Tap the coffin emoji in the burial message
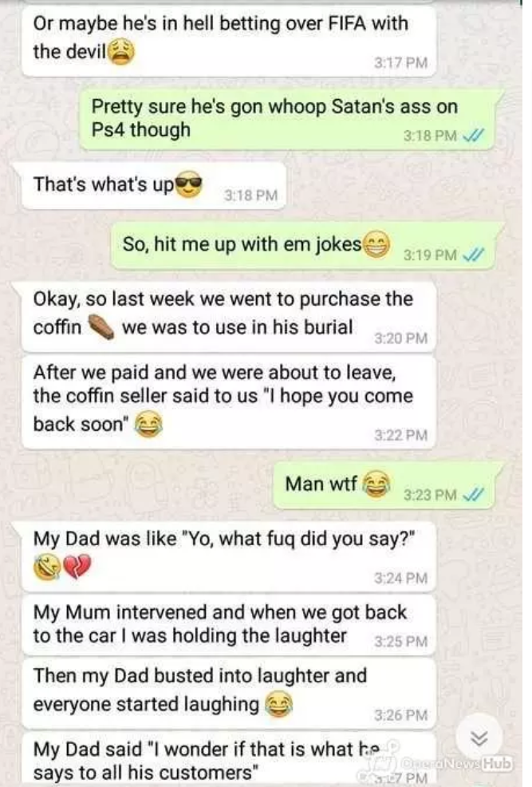Screen dimensions: 532x787 pyautogui.click(x=101, y=327)
